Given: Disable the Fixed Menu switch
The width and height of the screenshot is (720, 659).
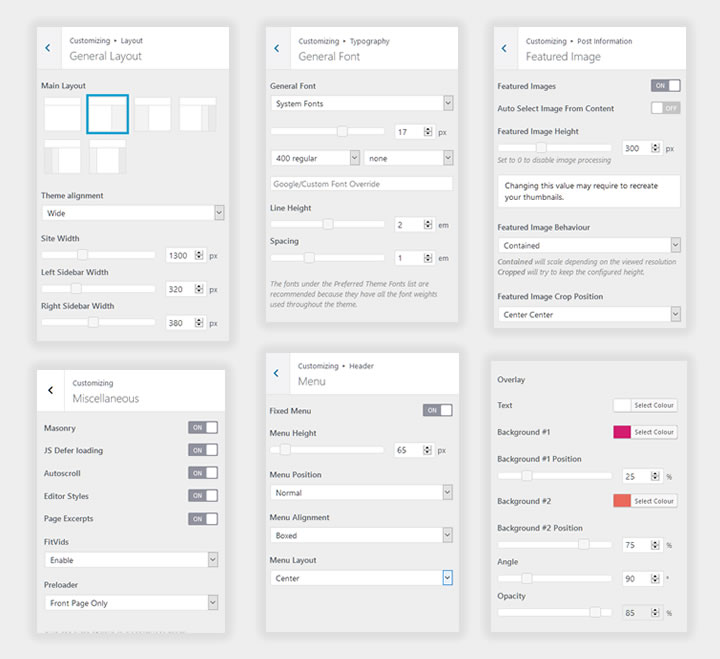Looking at the screenshot, I should (437, 410).
